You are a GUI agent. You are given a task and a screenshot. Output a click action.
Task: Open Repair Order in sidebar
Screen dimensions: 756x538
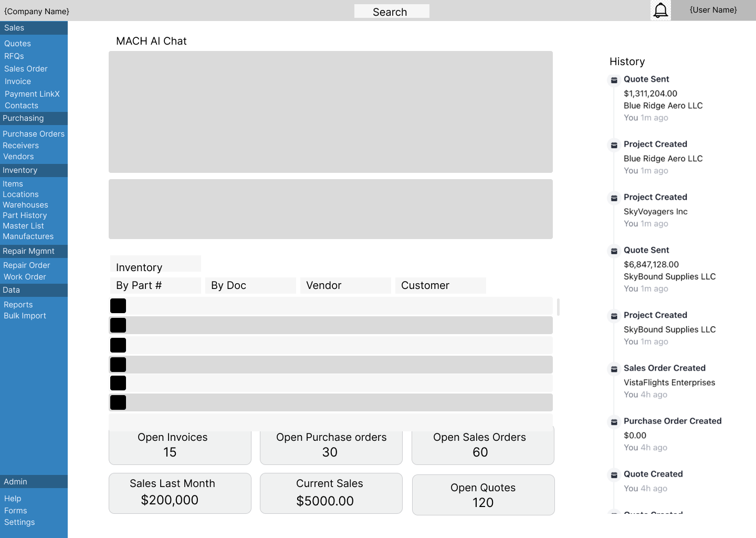[x=27, y=265]
